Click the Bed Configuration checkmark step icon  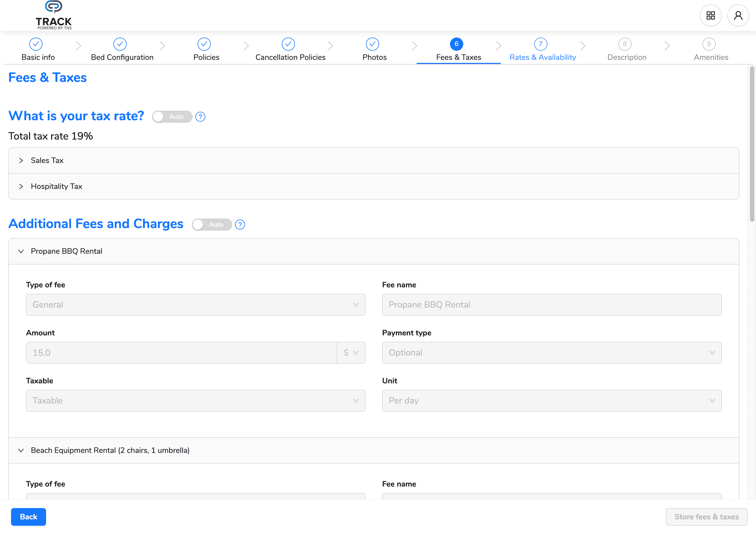(120, 44)
